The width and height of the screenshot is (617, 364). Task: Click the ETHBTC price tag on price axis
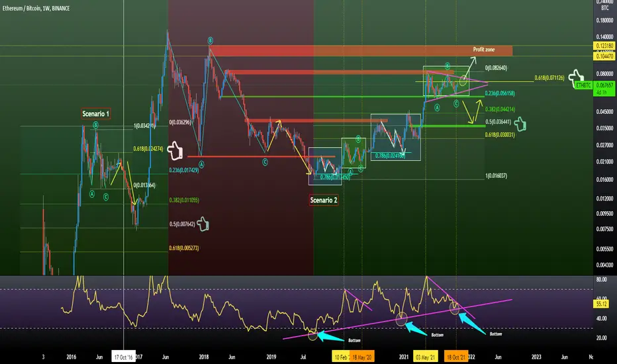click(583, 85)
